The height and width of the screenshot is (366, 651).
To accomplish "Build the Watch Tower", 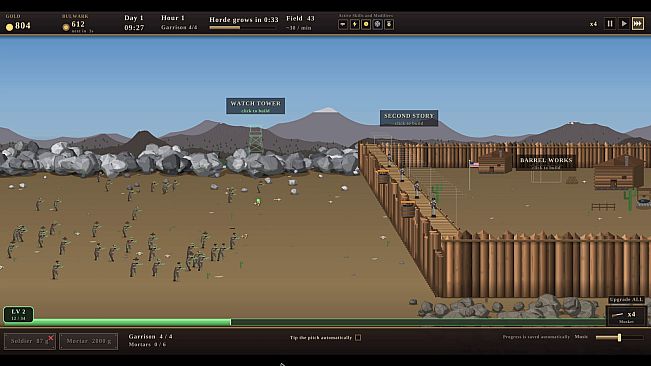I will [255, 106].
